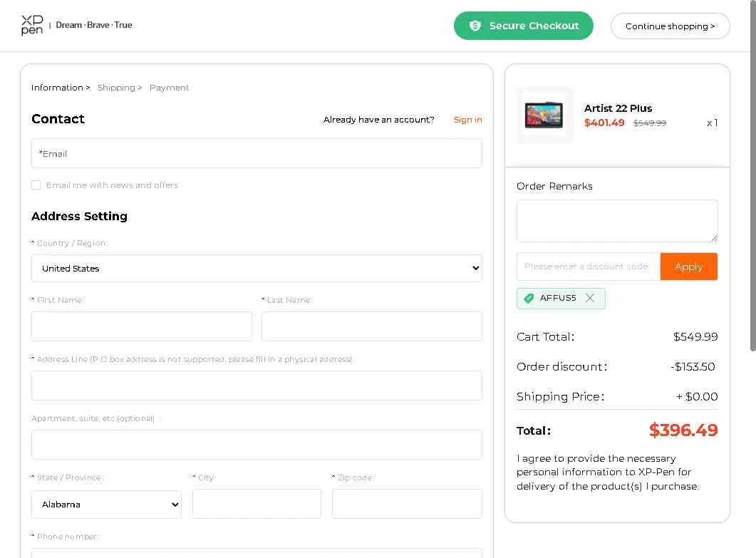Click the Secure Checkout button
The height and width of the screenshot is (558, 756).
click(524, 26)
